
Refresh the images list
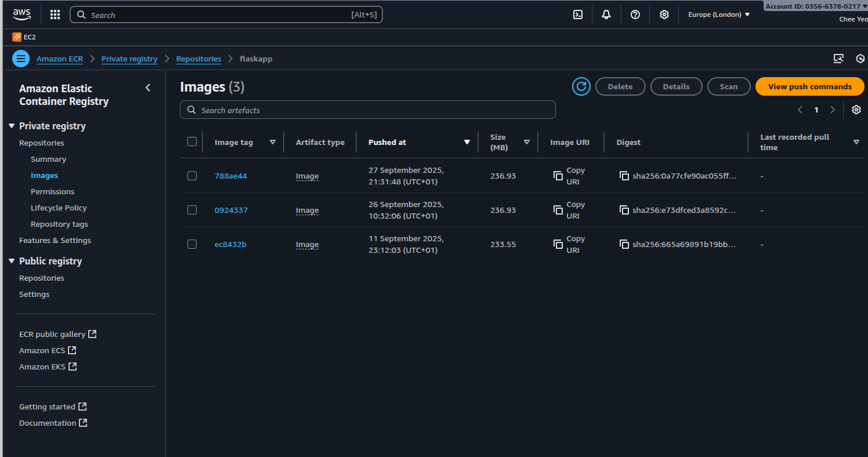(581, 86)
